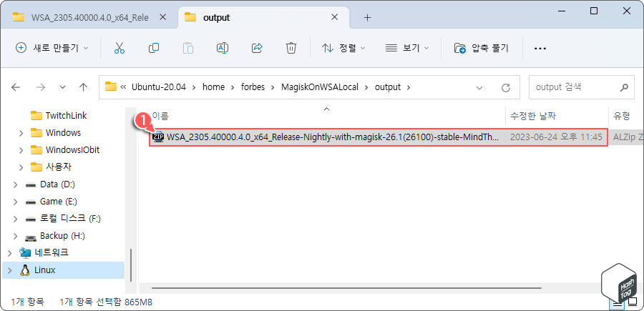Viewport: 644px width, 311px height.
Task: Click the folder icon in address bar
Action: coord(110,87)
